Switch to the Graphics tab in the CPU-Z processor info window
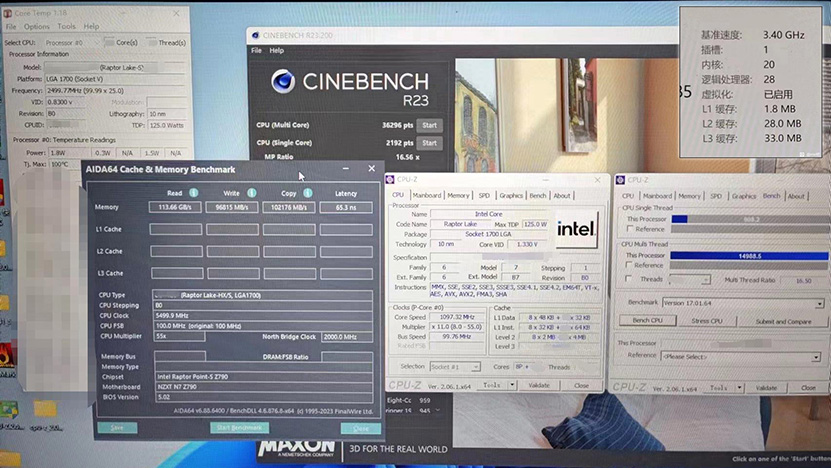The width and height of the screenshot is (831, 468). 511,196
